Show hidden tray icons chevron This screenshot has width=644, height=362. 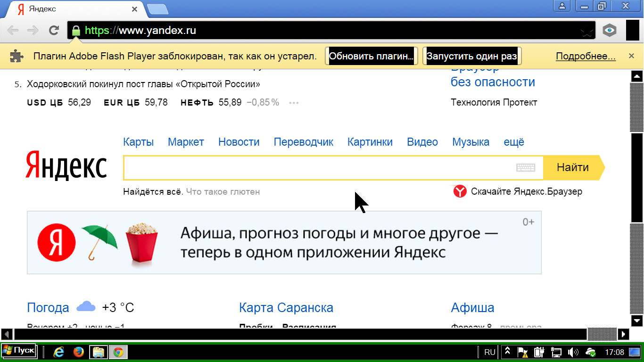[508, 352]
